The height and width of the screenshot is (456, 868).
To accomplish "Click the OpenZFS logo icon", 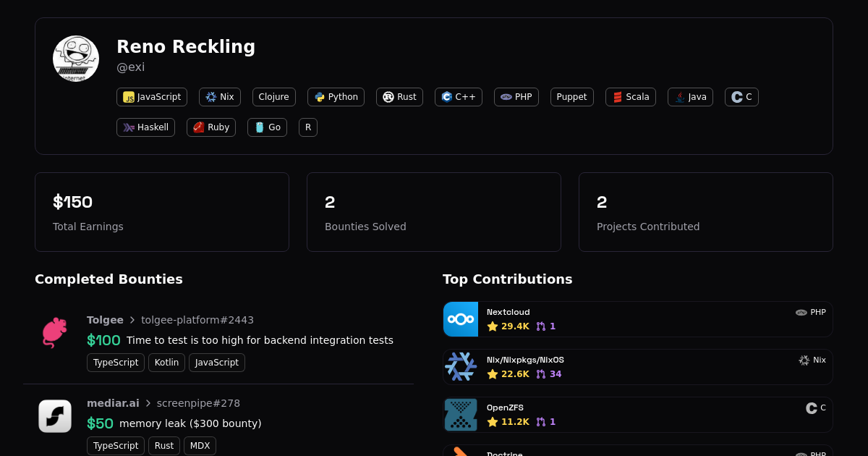I will pos(461,415).
